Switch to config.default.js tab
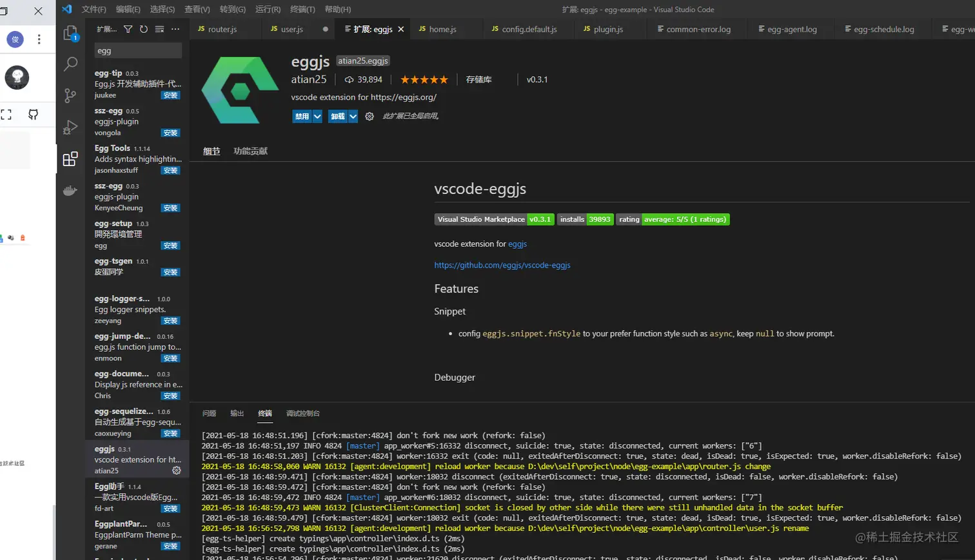This screenshot has width=975, height=560. (529, 29)
